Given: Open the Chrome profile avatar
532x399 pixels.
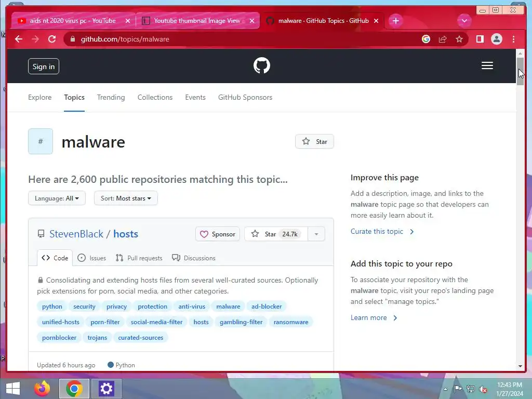Looking at the screenshot, I should click(x=496, y=39).
